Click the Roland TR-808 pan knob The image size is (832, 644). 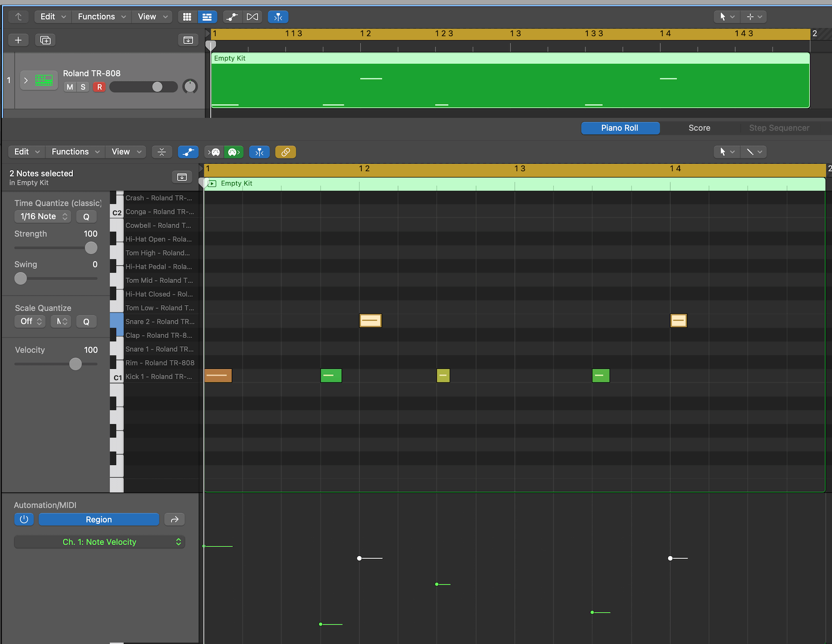tap(190, 86)
